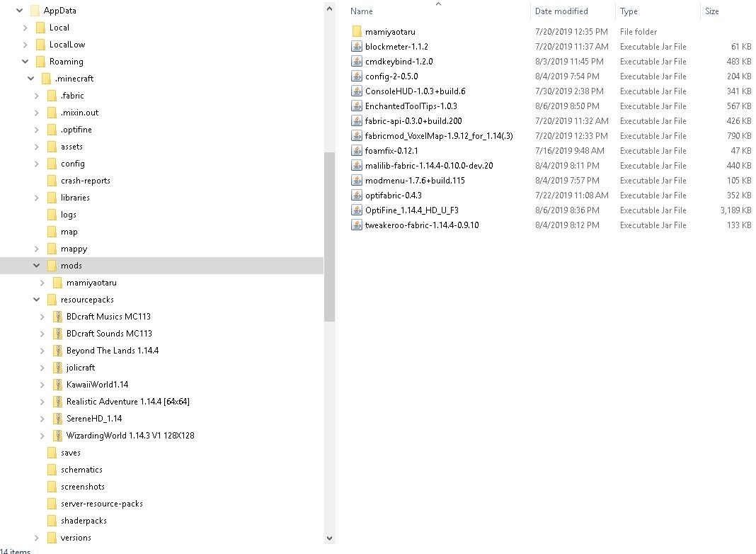Click the malilib-fabric jar icon
The width and height of the screenshot is (756, 554).
[356, 166]
